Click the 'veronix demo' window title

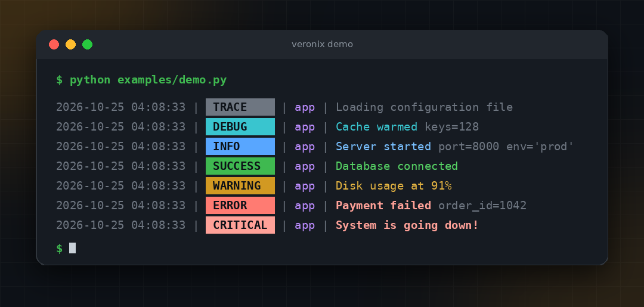coord(322,44)
